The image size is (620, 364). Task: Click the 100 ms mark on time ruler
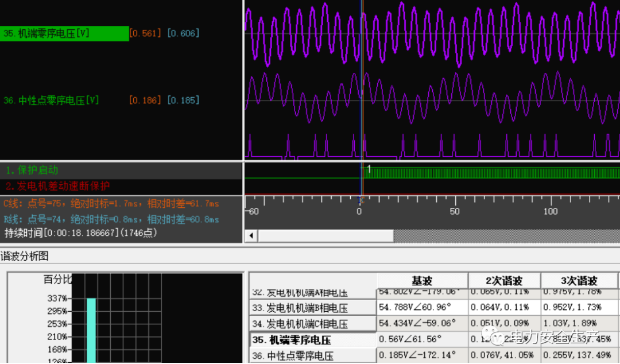(x=551, y=211)
